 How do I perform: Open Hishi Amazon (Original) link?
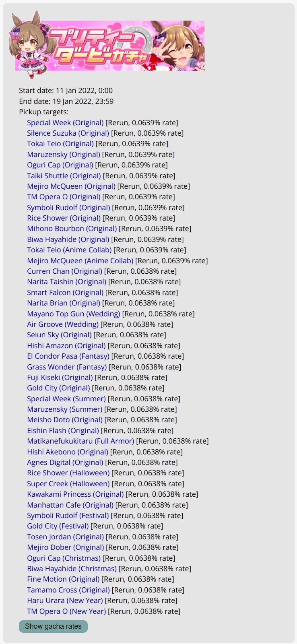coord(66,346)
